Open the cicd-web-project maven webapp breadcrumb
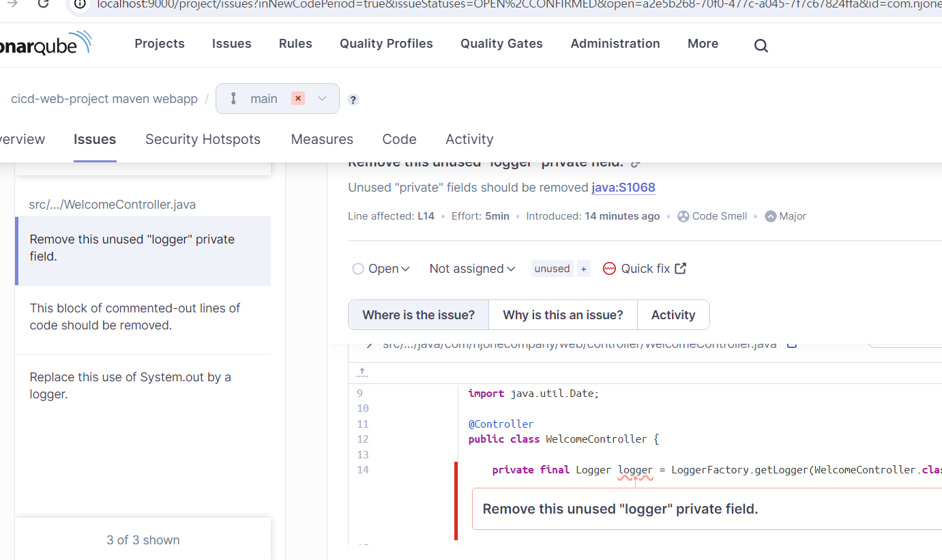Viewport: 942px width, 560px height. [x=104, y=99]
